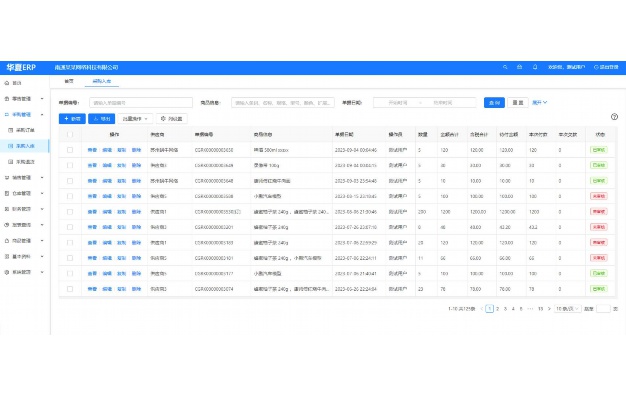The height and width of the screenshot is (396, 626).
Task: Click 删除 in the row with quantity 200
Action: 136,212
